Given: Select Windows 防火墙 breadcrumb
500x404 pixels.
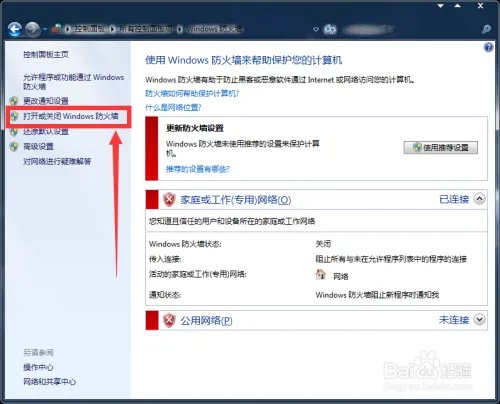Looking at the screenshot, I should tap(214, 29).
